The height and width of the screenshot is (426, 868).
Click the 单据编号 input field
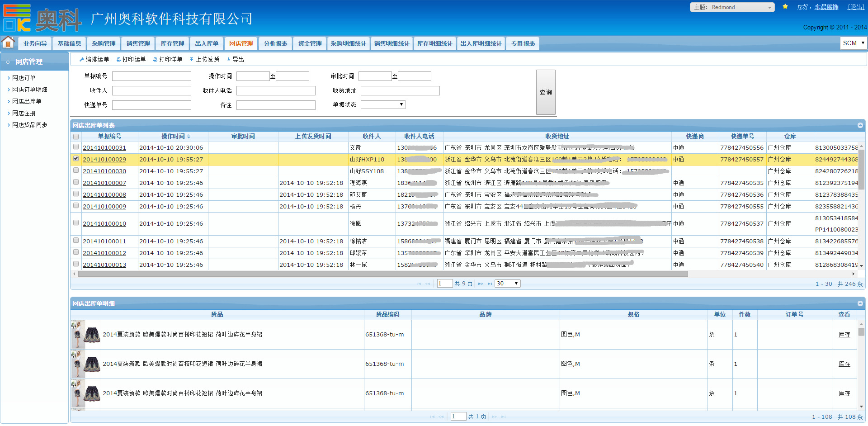(151, 76)
